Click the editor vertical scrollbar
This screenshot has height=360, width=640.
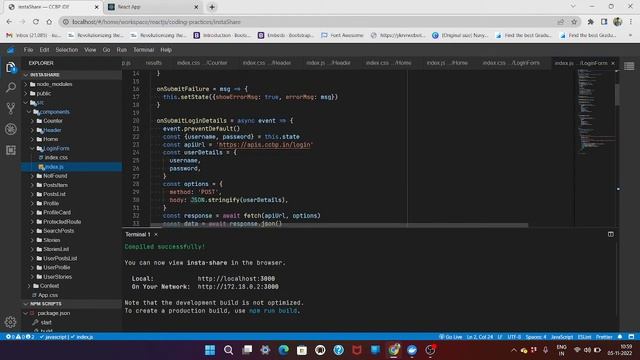[617, 94]
